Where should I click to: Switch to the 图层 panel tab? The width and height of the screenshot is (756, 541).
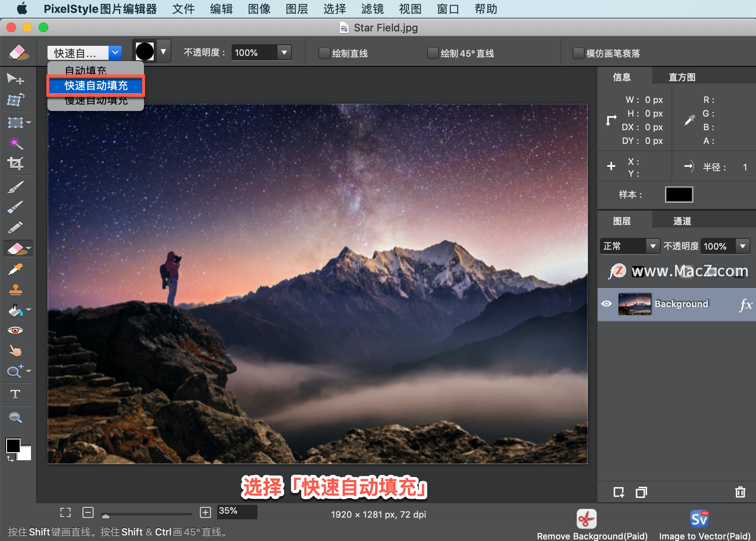point(622,221)
